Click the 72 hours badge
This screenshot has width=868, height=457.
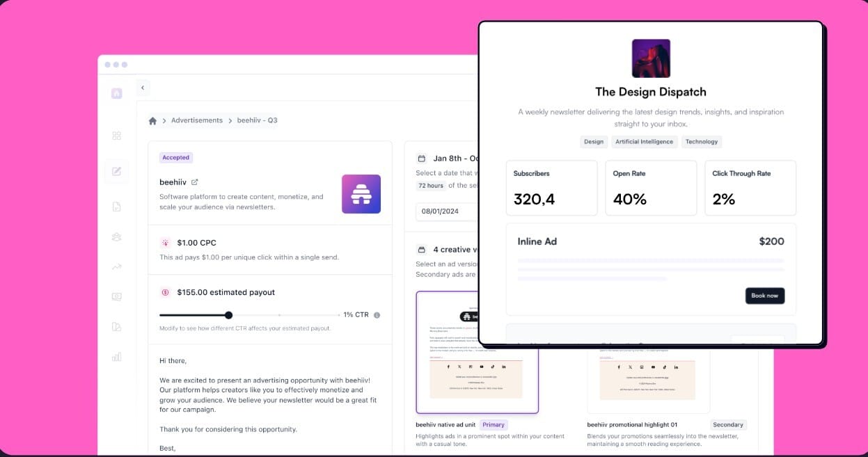click(x=431, y=186)
